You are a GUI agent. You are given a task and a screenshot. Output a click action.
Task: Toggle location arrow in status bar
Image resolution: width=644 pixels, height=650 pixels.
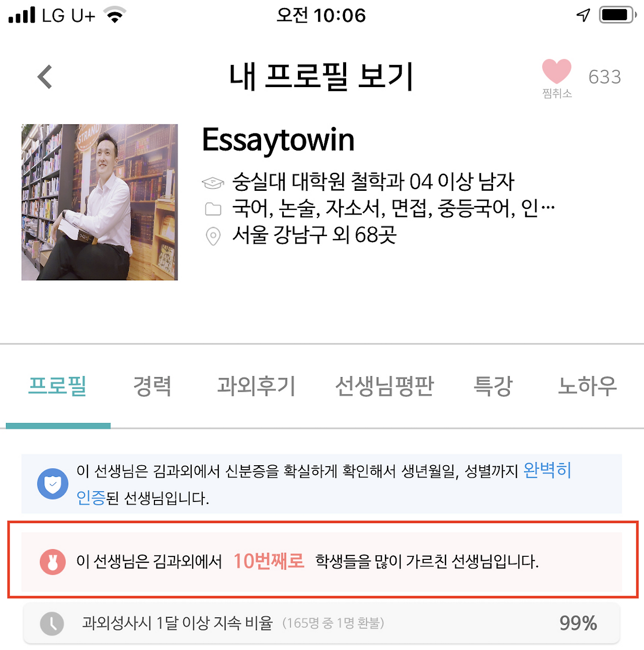583,14
